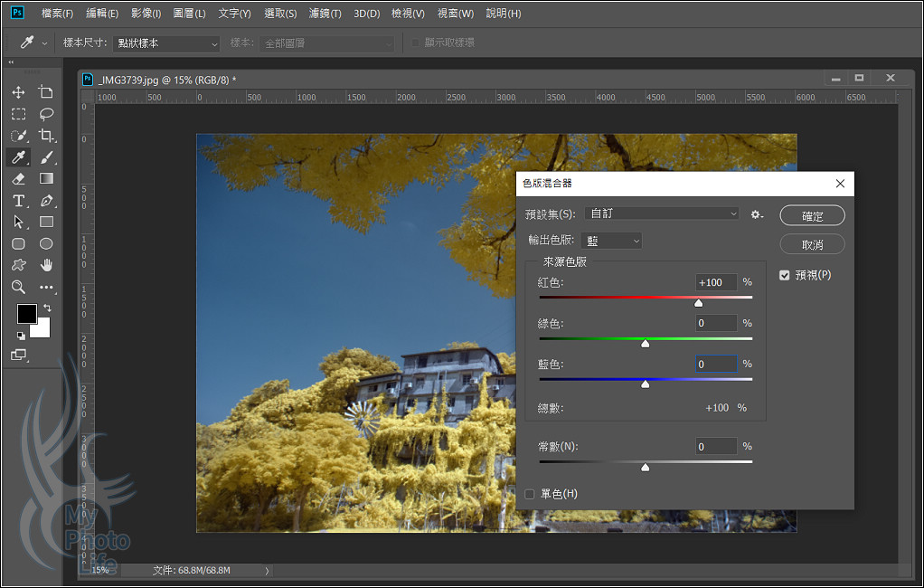The height and width of the screenshot is (588, 924).
Task: Open the 預設集(S) preset dropdown
Action: coord(663,213)
